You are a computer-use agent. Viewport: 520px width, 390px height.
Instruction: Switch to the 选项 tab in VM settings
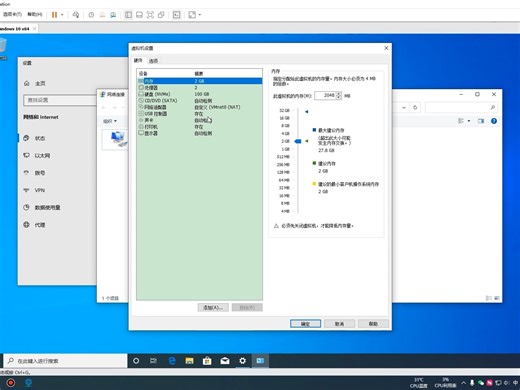153,61
